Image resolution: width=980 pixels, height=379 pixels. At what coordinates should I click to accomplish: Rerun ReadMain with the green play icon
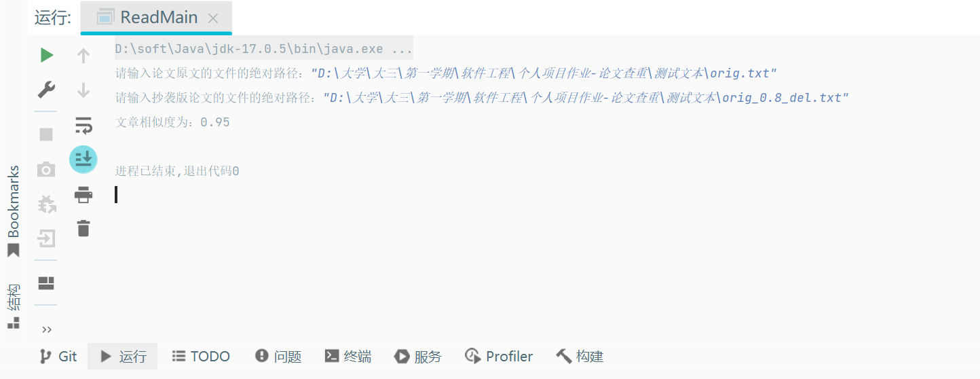pos(47,55)
